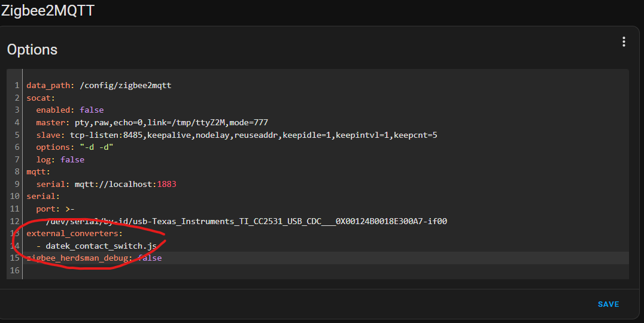Select the 'socat:' key on line 2
This screenshot has height=323, width=644.
click(41, 98)
